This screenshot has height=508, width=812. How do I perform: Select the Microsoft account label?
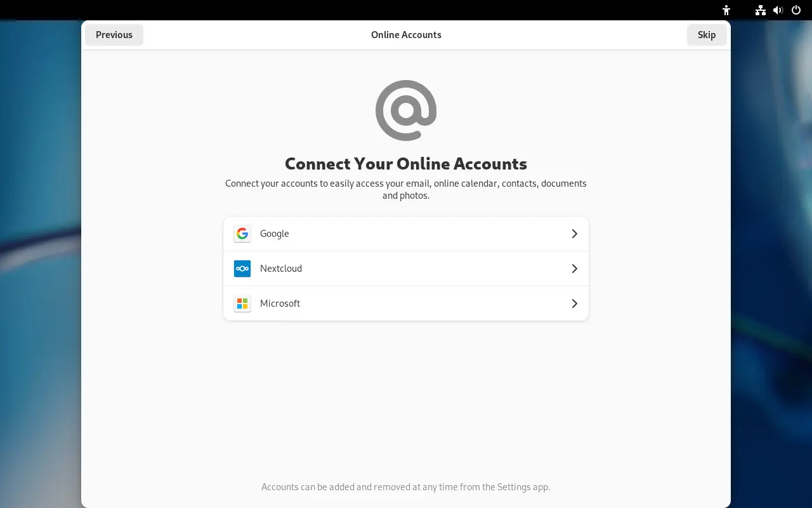click(x=280, y=304)
